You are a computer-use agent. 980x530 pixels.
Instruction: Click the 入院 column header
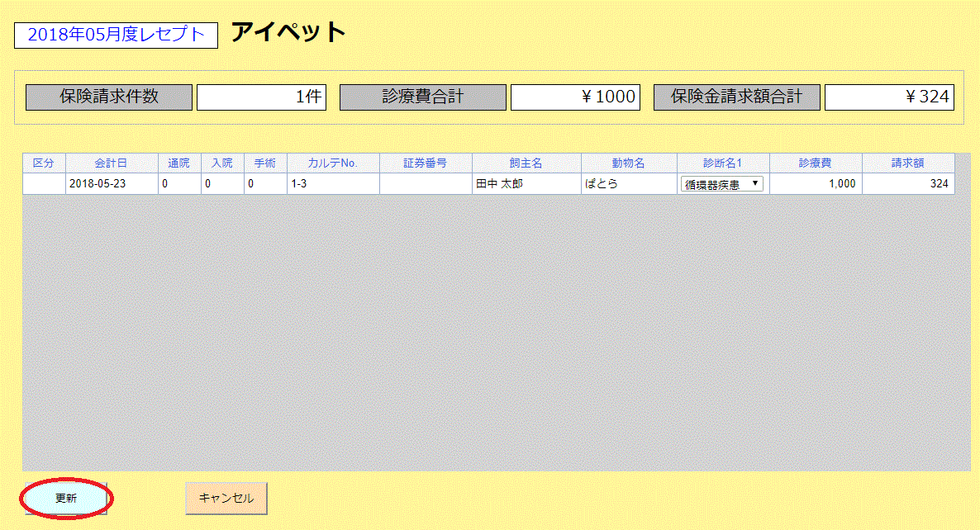(x=222, y=163)
